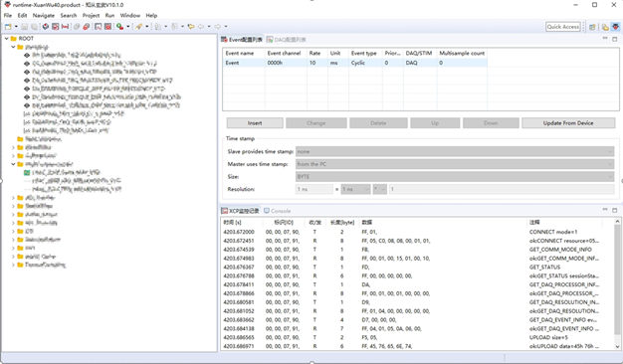Click the Up button
The height and width of the screenshot is (364, 623).
click(x=435, y=123)
